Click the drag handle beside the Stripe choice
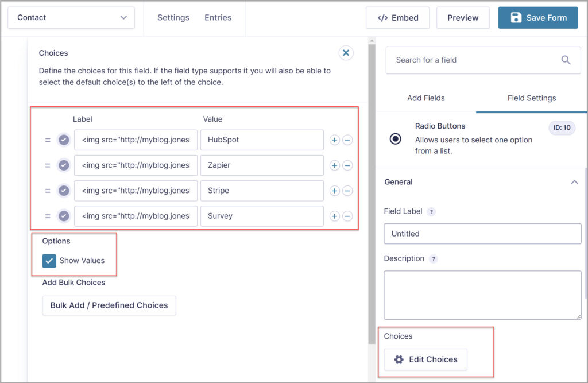 48,191
